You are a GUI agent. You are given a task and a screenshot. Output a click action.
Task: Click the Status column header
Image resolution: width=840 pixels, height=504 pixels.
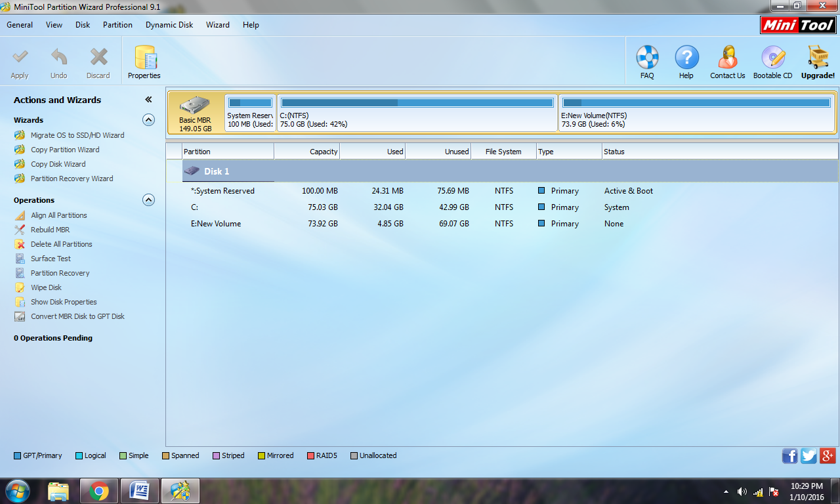point(721,152)
